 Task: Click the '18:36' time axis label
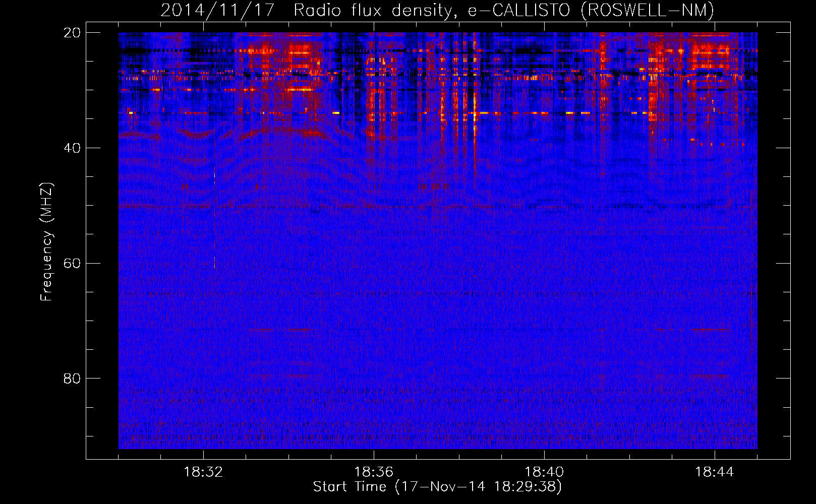(x=374, y=472)
